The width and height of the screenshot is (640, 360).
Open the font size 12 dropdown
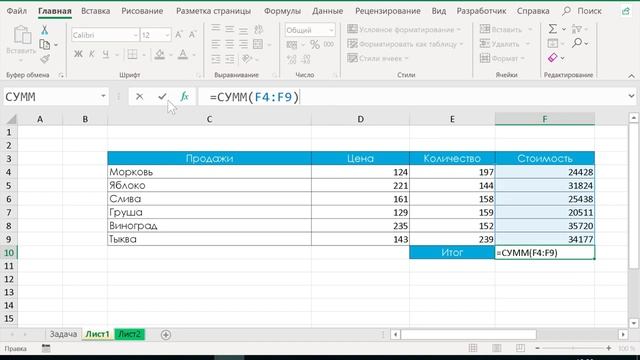[x=167, y=36]
